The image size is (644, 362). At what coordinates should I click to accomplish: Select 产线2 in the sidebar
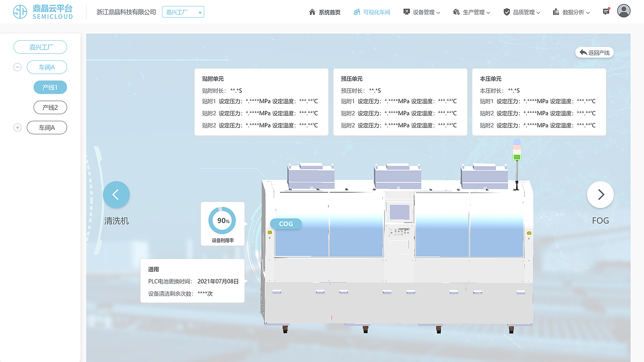coord(50,107)
